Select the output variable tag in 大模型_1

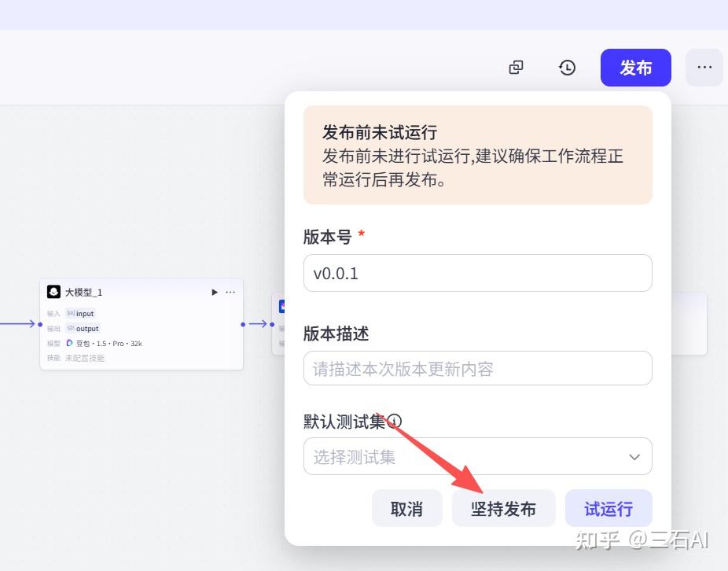83,328
